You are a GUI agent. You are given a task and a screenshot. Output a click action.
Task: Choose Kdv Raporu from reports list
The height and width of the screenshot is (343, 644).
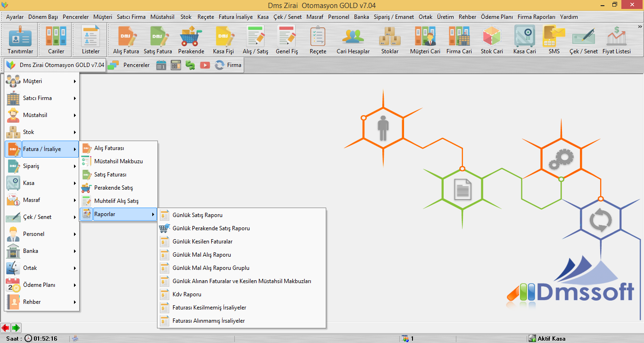[x=187, y=294]
